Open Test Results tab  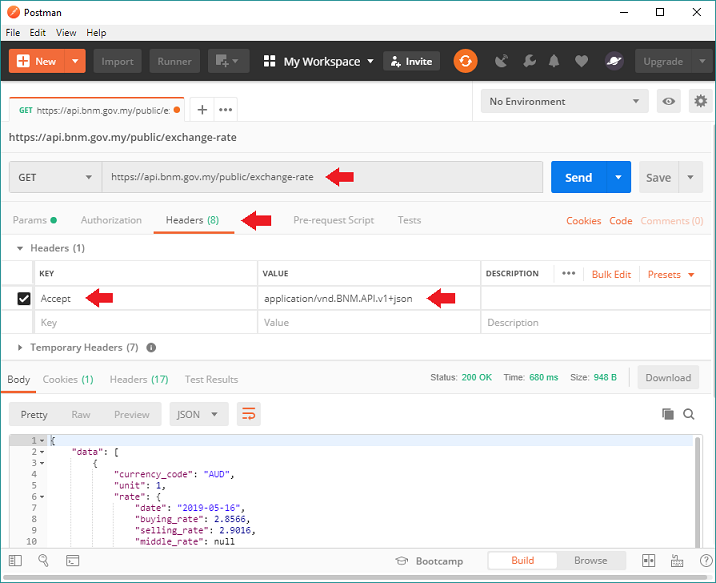[211, 379]
